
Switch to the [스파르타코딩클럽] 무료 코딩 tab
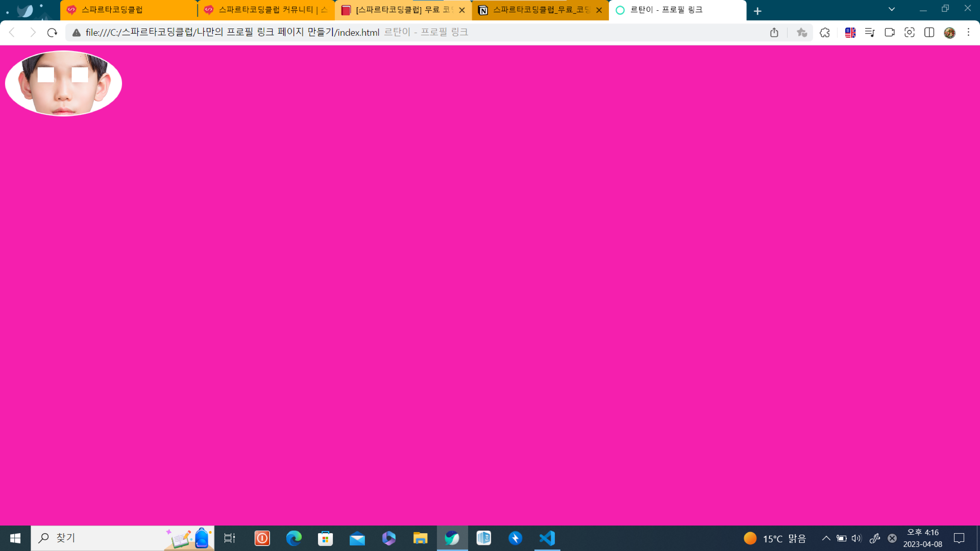(403, 10)
